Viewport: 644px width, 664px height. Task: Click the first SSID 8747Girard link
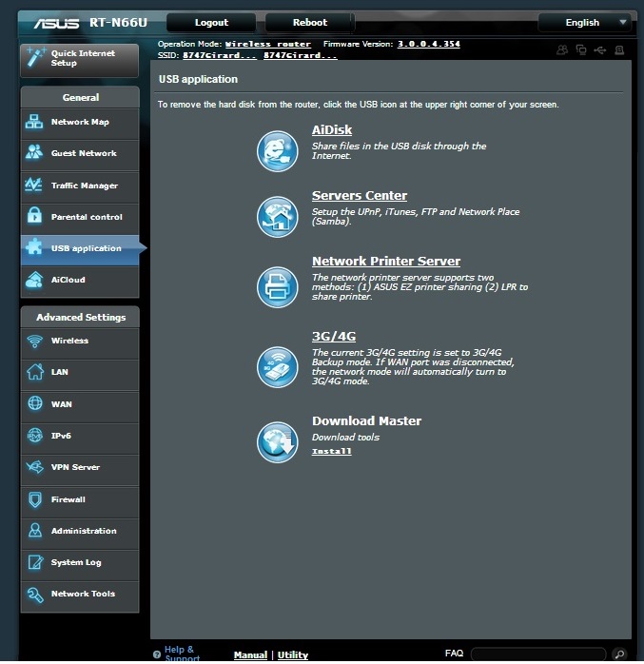pyautogui.click(x=220, y=55)
